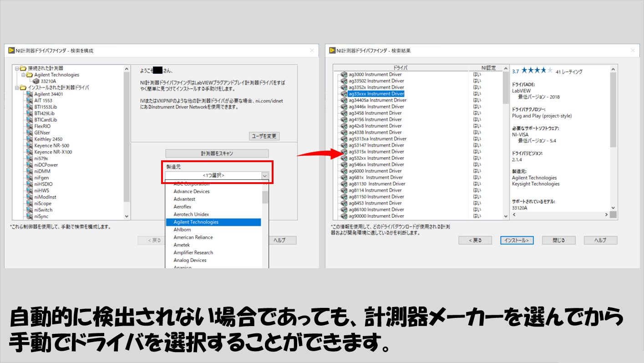The width and height of the screenshot is (644, 363).
Task: Open the 製造元 <1つ選択> dropdown
Action: [x=217, y=175]
